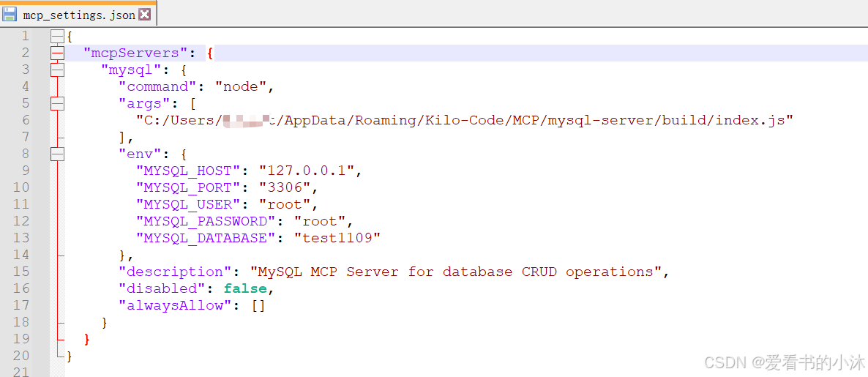
Task: Click the "node" value
Action: pyautogui.click(x=241, y=86)
